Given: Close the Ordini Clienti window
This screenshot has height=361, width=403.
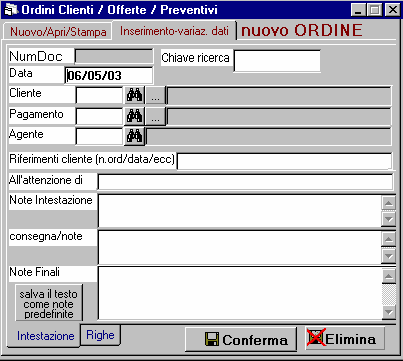Looking at the screenshot, I should click(392, 10).
